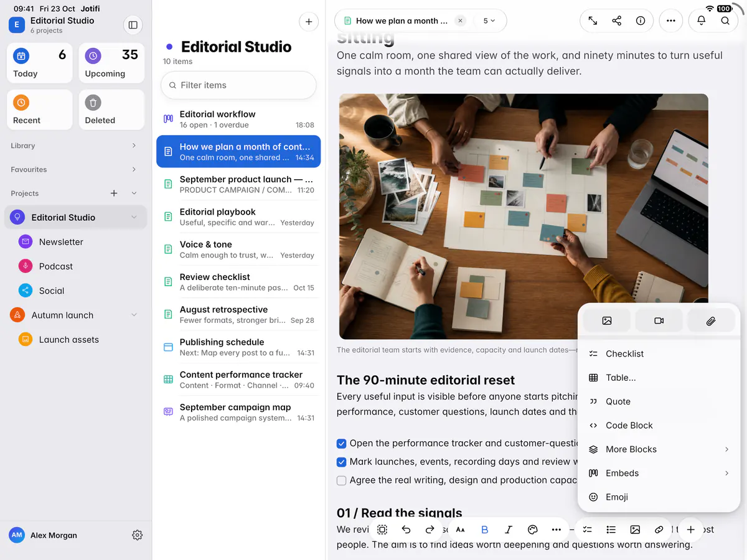Open the tab count dropdown showing 5

[x=489, y=21]
